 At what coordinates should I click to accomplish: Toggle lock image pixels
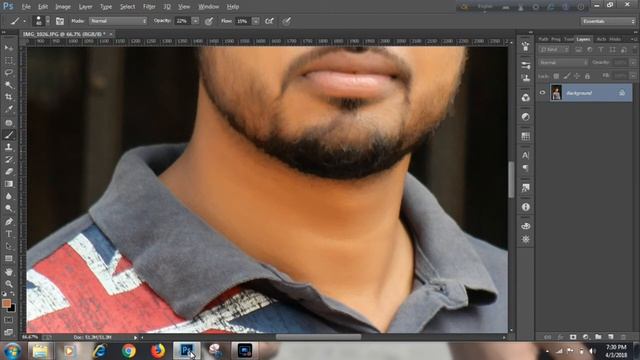coord(567,76)
